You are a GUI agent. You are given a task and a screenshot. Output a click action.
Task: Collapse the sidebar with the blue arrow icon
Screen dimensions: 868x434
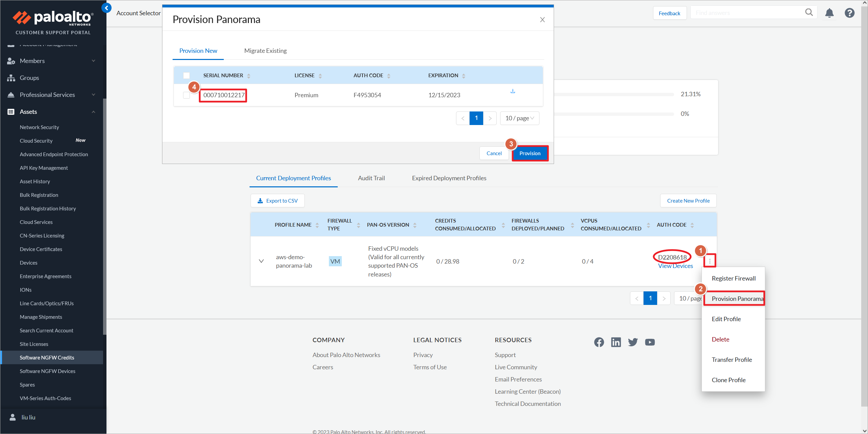tap(106, 8)
